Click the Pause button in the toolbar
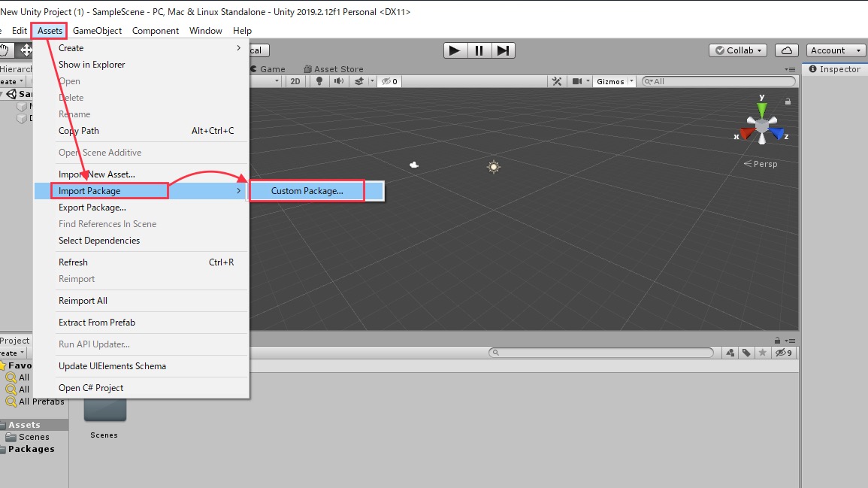 (479, 50)
